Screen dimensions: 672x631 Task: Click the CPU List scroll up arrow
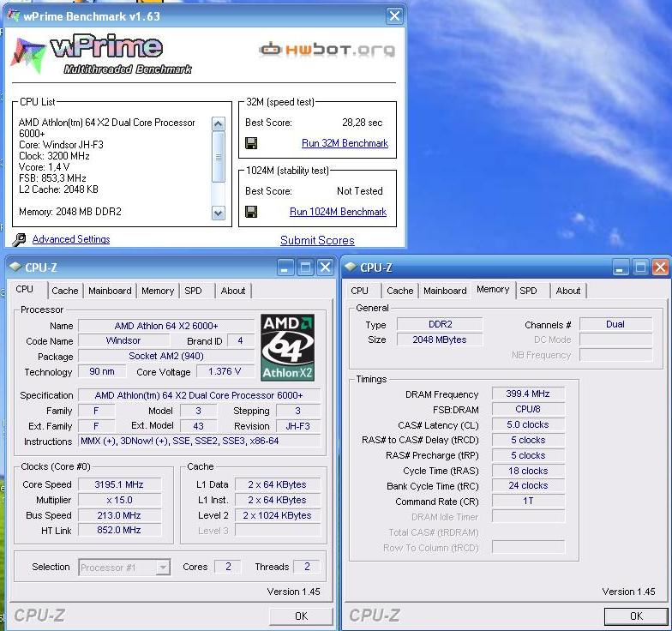coord(218,124)
